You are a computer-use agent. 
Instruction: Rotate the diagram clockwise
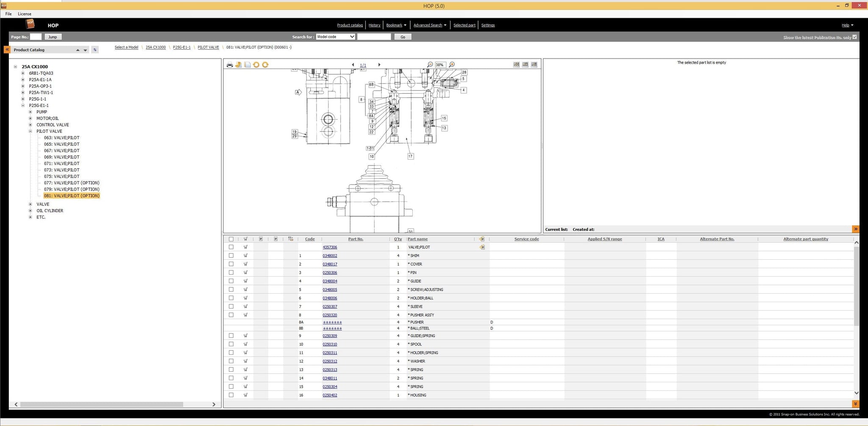click(265, 65)
